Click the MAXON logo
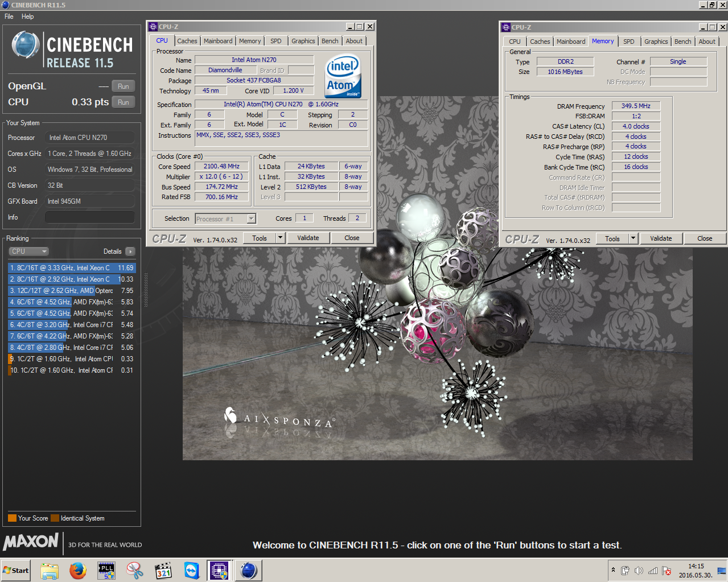The image size is (728, 582). point(31,542)
